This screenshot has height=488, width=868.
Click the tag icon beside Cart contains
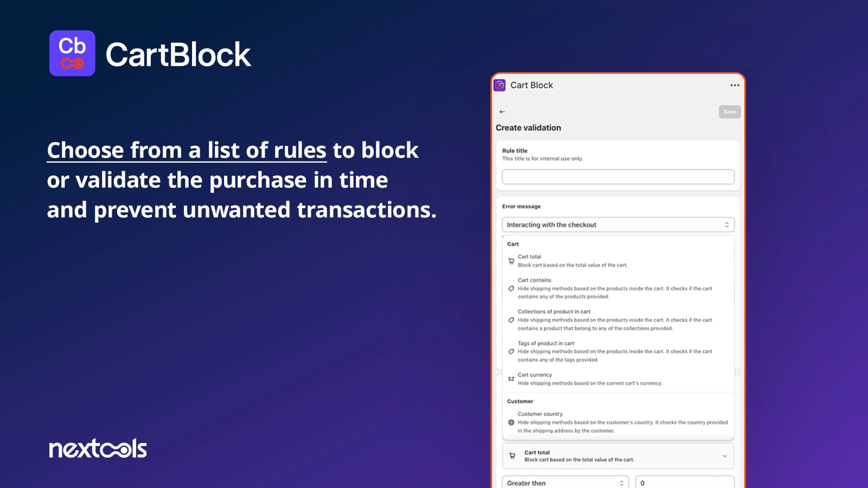pyautogui.click(x=511, y=288)
